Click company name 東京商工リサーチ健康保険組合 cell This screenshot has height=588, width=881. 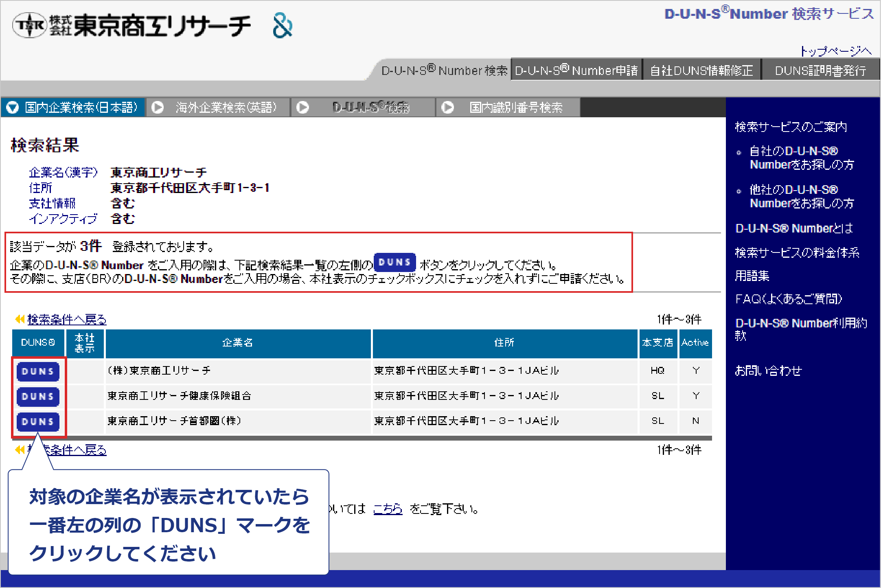click(x=238, y=396)
